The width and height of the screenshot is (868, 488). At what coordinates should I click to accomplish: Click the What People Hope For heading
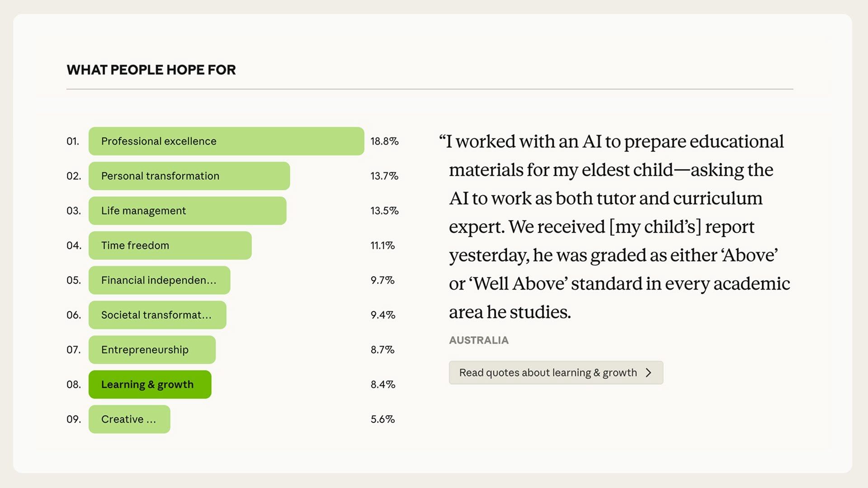pyautogui.click(x=151, y=70)
